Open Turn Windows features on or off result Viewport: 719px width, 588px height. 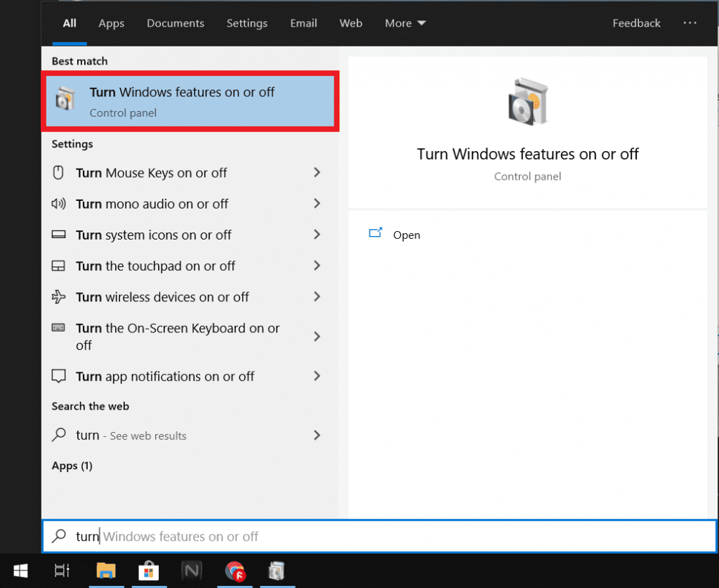[x=190, y=101]
